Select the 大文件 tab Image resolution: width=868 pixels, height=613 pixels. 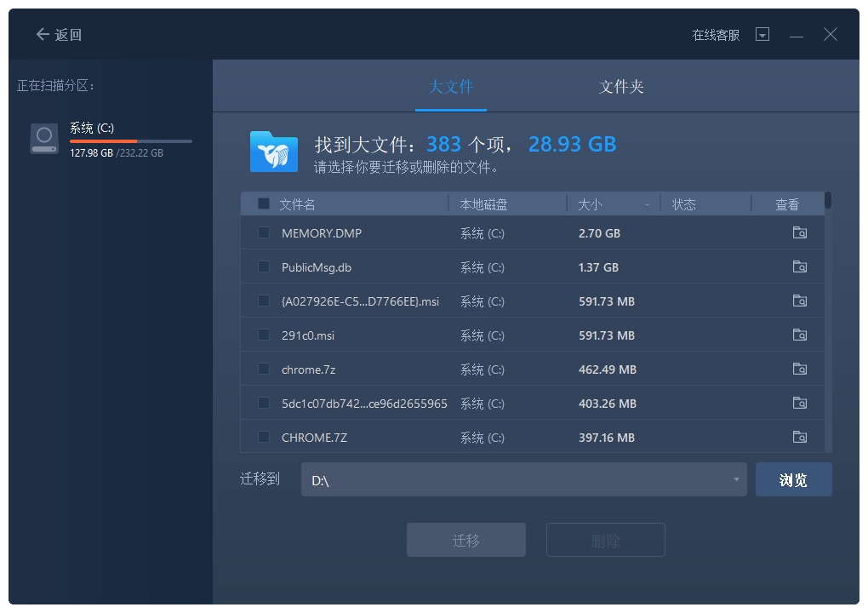click(x=451, y=87)
